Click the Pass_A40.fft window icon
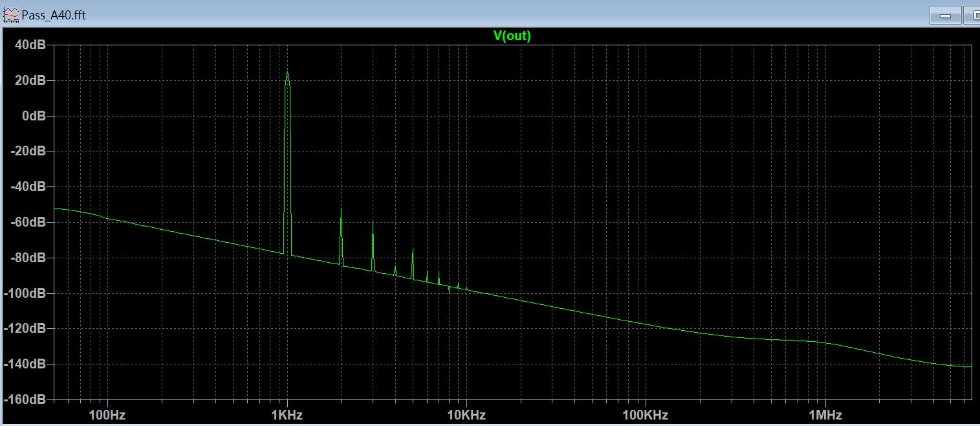 point(10,14)
